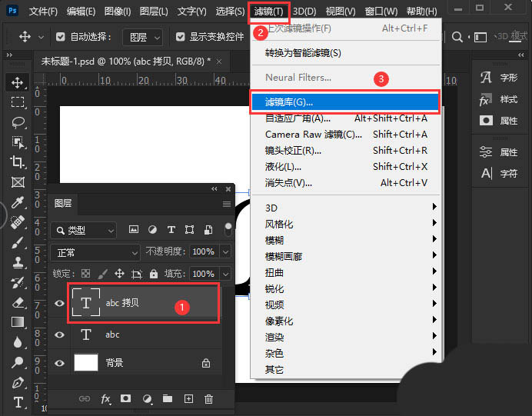The width and height of the screenshot is (532, 416).
Task: Select the Rectangular Marquee tool
Action: (x=18, y=102)
